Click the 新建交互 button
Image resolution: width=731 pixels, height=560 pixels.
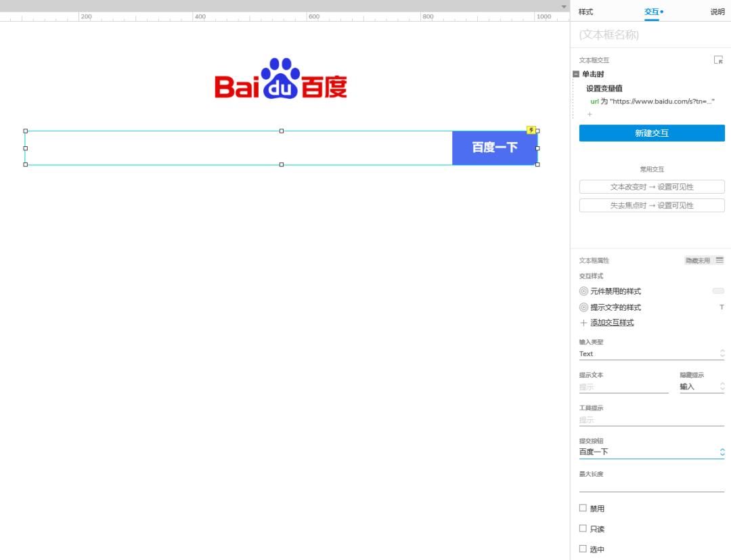point(652,133)
